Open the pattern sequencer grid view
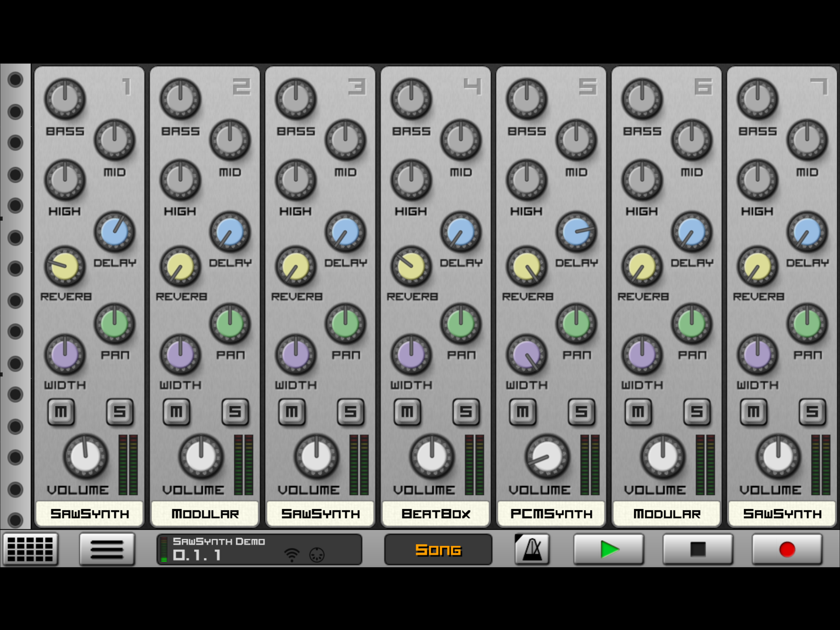The image size is (840, 630). click(x=30, y=549)
